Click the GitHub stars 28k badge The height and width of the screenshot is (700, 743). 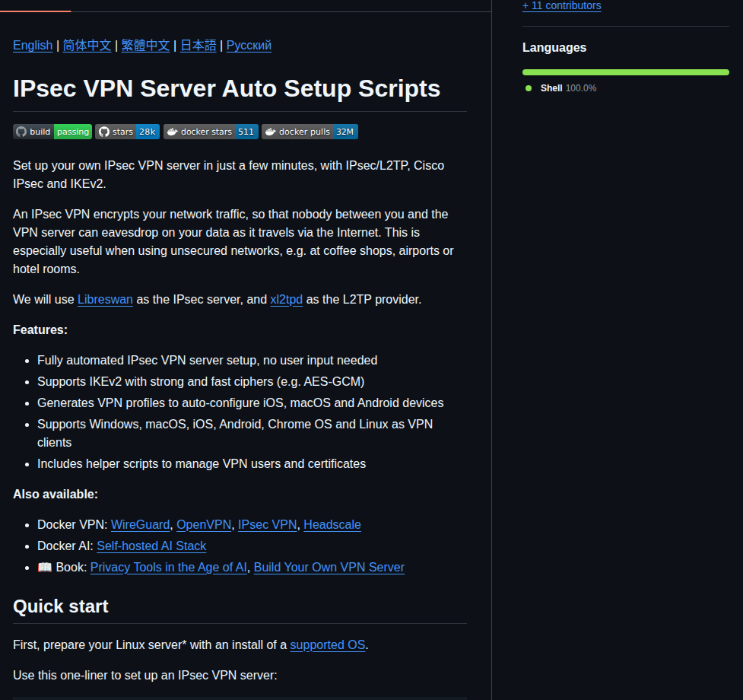(127, 132)
